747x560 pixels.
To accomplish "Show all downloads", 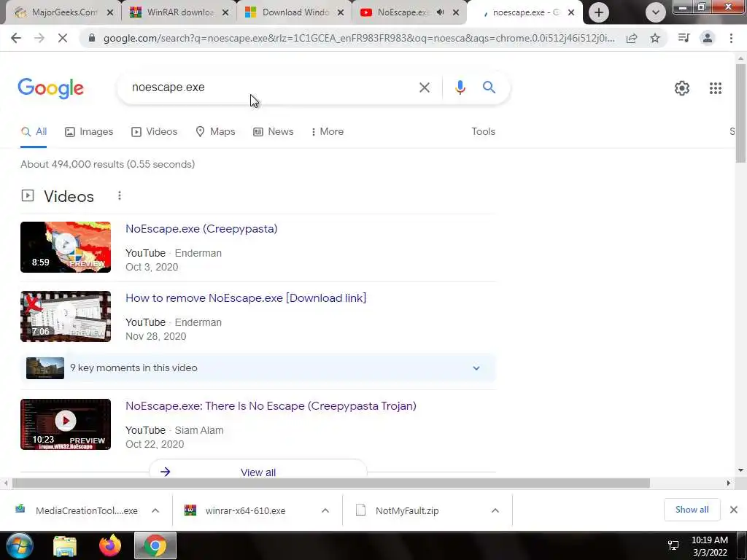I will [692, 510].
